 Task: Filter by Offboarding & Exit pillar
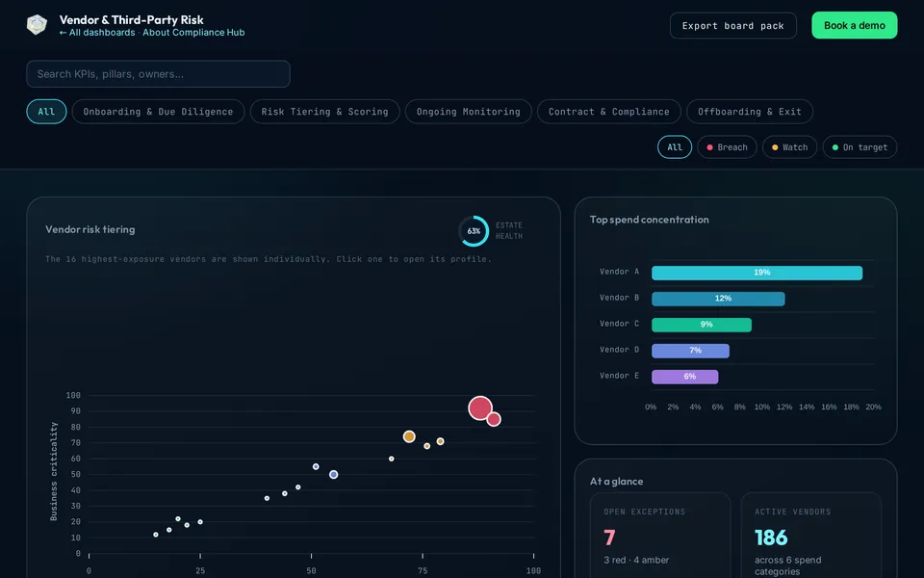point(750,112)
